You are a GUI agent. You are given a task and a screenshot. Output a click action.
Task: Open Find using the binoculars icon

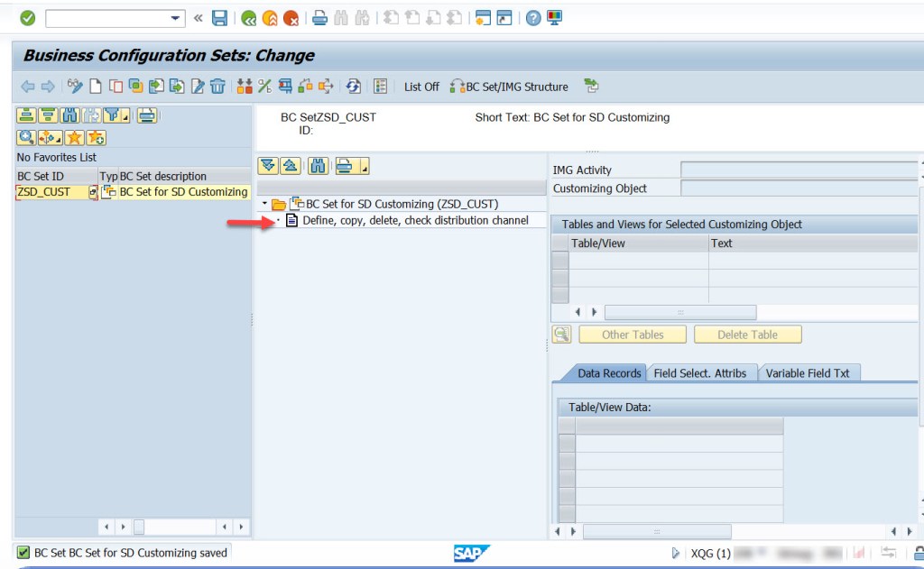(x=341, y=17)
